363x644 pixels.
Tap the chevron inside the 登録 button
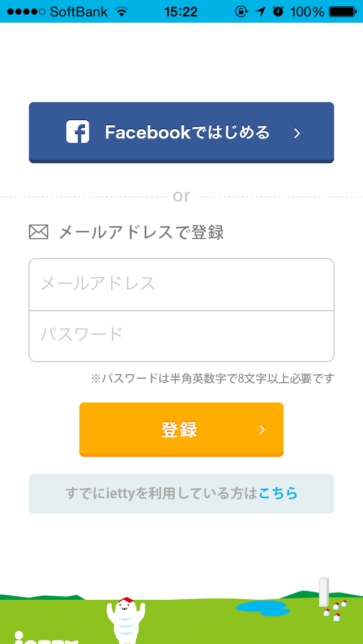261,430
